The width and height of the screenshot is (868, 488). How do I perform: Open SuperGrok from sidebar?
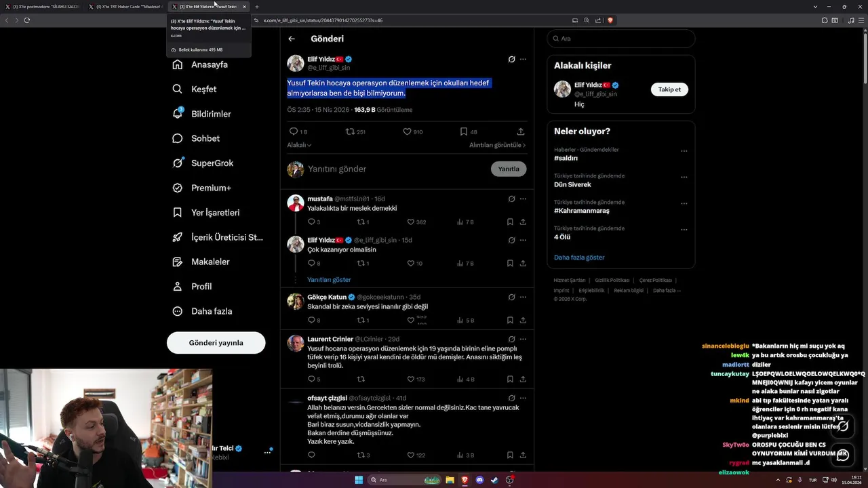(x=203, y=163)
